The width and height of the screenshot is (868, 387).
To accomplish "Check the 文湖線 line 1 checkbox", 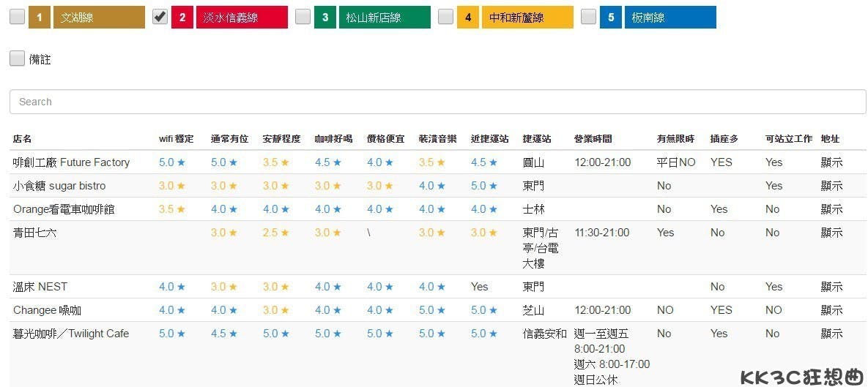I will click(x=17, y=17).
